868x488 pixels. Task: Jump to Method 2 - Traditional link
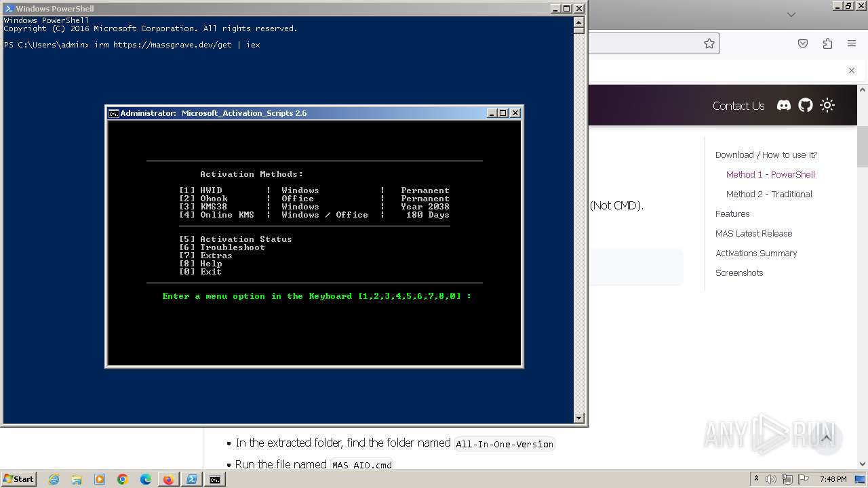pos(769,194)
